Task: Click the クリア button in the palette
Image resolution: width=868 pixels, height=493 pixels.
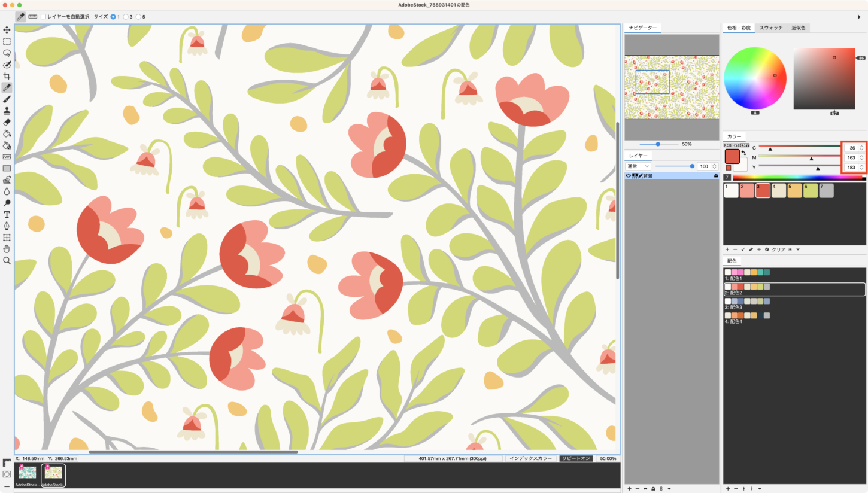Action: 778,249
